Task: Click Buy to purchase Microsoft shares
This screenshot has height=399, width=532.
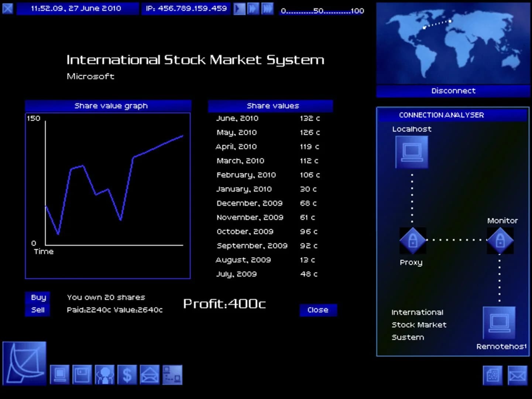Action: (x=37, y=297)
